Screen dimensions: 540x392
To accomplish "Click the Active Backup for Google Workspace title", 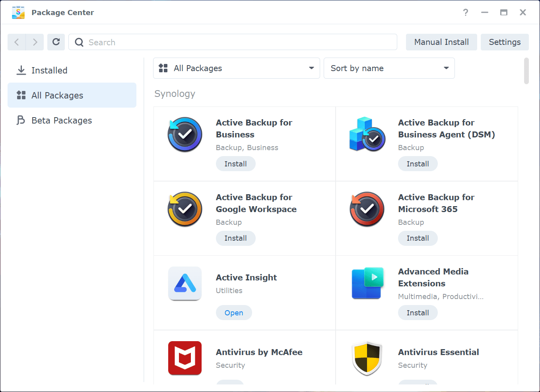I will tap(256, 203).
